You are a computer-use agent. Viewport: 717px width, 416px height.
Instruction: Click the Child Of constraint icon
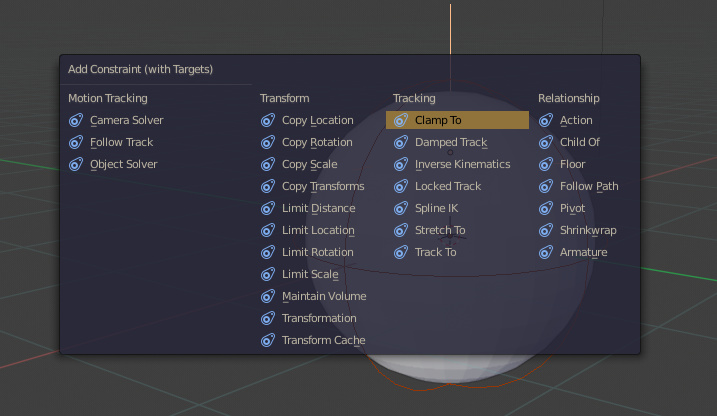tap(546, 142)
